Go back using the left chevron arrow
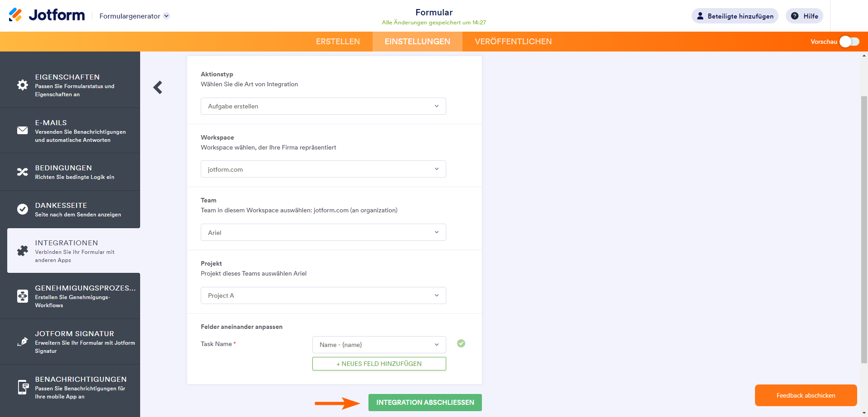 pyautogui.click(x=158, y=87)
